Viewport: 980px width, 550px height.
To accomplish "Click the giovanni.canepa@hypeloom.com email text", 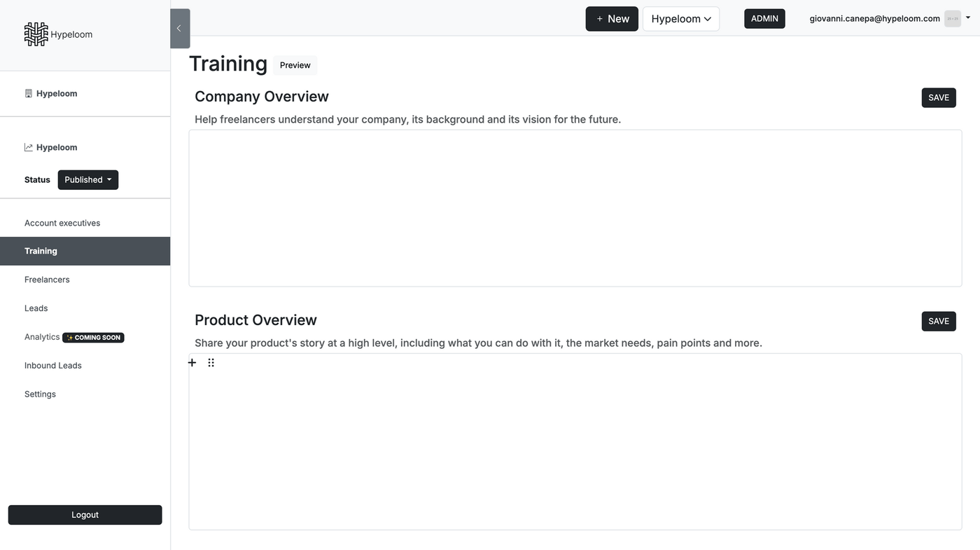I will 874,19.
